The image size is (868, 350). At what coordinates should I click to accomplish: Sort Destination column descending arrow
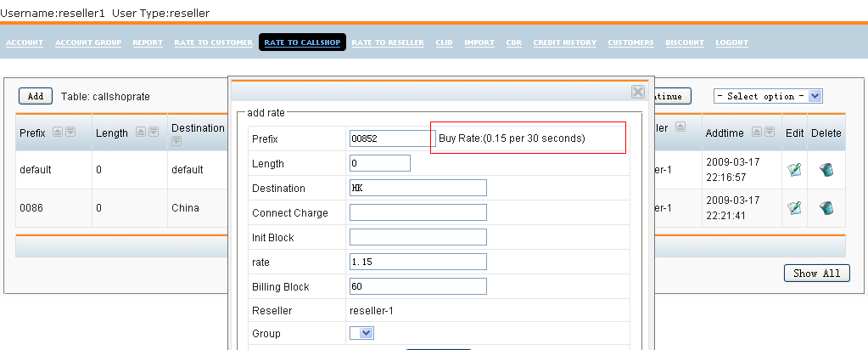coord(176,141)
